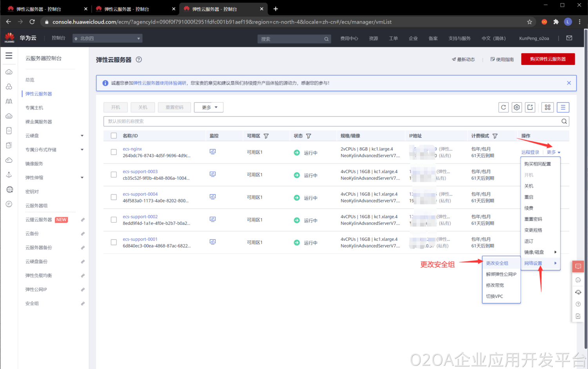The width and height of the screenshot is (588, 369).
Task: Open monitoring icon for ecs-support-0002
Action: (x=212, y=219)
